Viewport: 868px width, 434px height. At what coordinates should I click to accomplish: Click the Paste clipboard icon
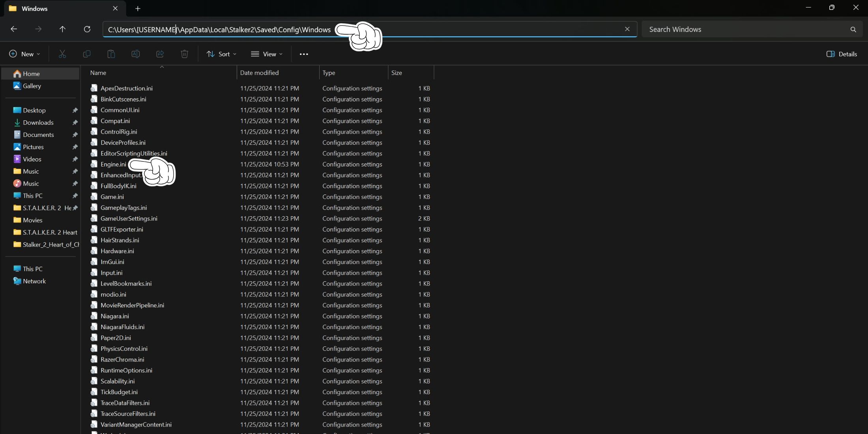111,54
